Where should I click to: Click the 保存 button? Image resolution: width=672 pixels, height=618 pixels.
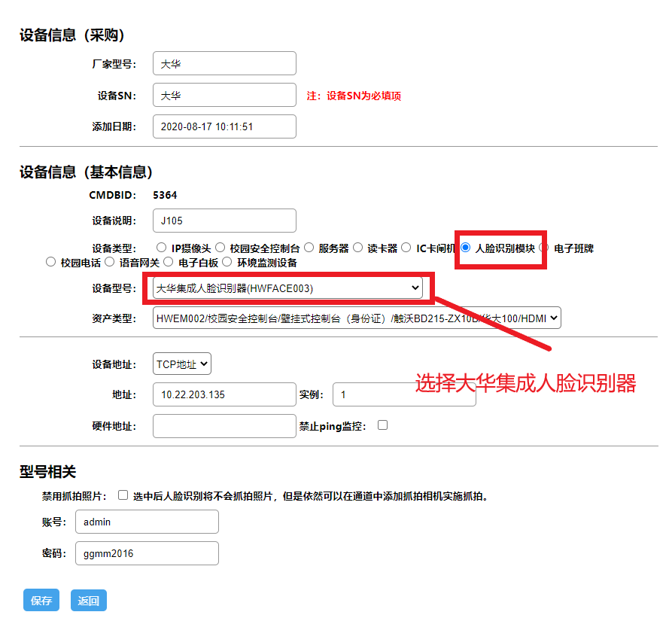pos(41,601)
